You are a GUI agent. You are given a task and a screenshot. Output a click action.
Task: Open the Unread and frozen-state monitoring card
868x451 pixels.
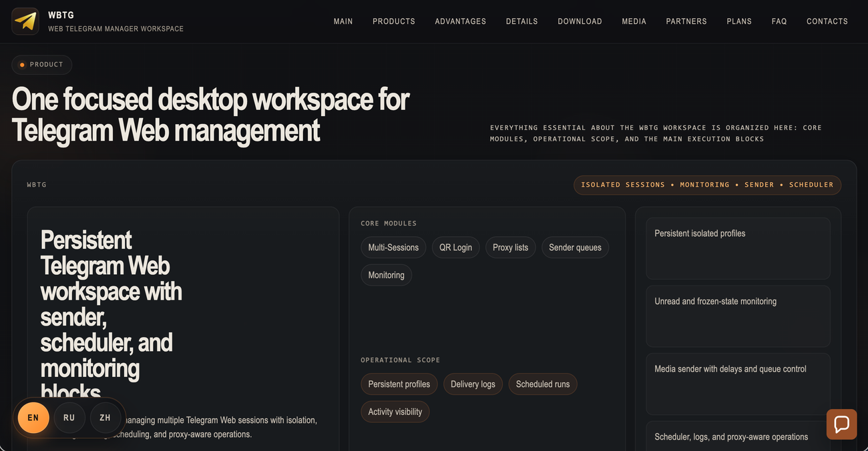point(738,316)
